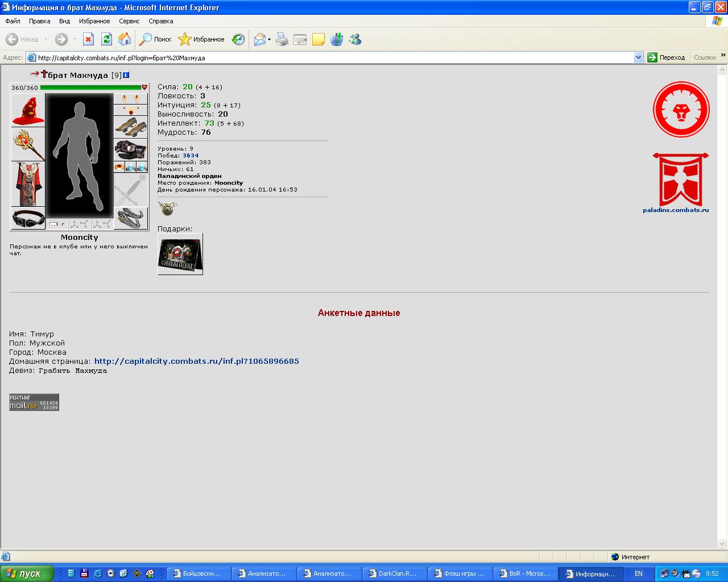Click the Mail envelope icon

259,39
